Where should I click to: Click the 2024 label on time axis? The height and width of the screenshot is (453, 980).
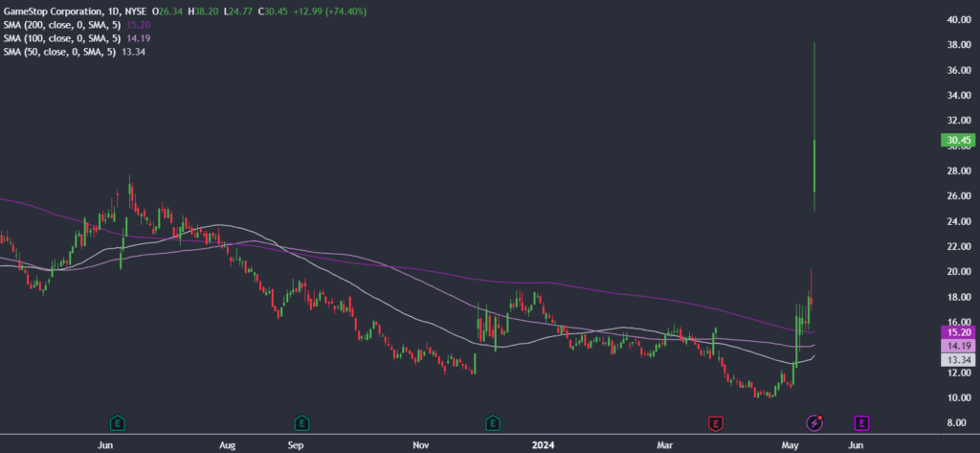[542, 445]
